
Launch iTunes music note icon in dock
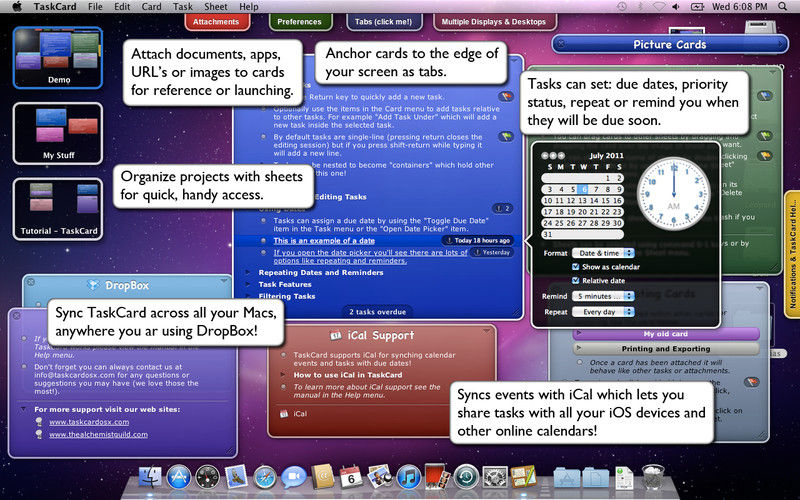pos(408,478)
